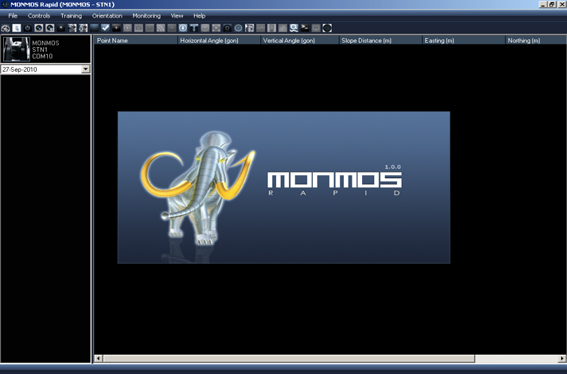Click the command prompt terminal toolbar icon

(305, 28)
